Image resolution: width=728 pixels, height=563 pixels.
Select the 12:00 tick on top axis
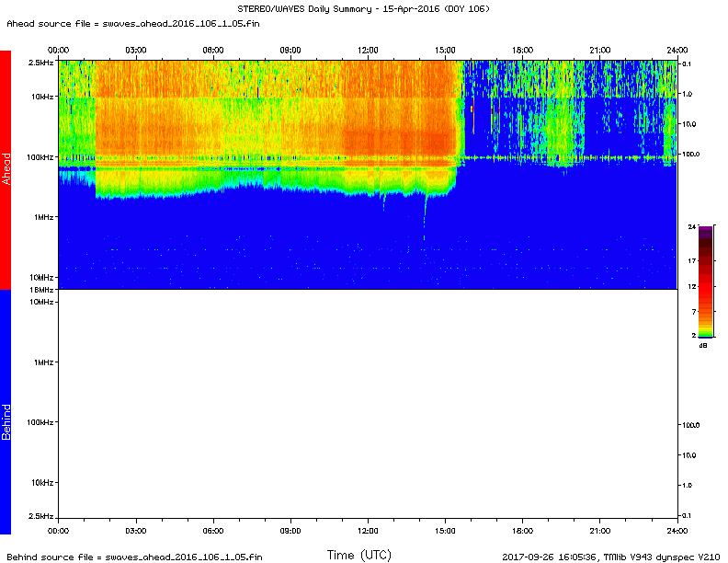[x=368, y=49]
